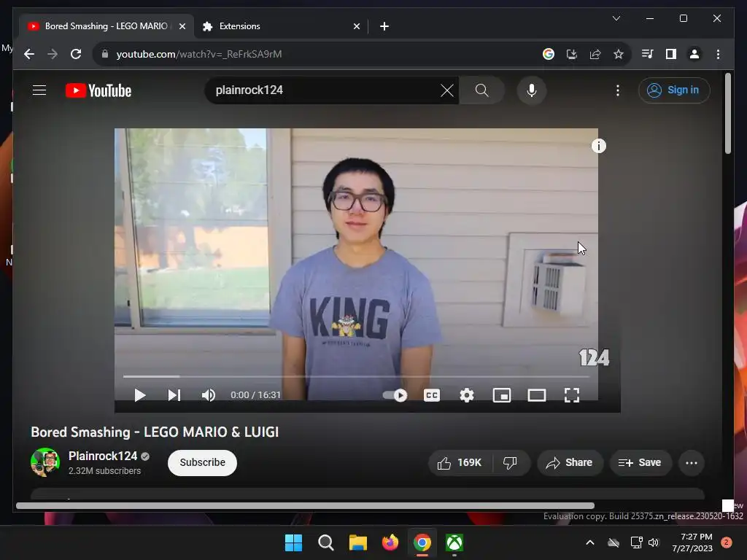Toggle the autoplay switch
This screenshot has width=747, height=560.
(x=395, y=395)
